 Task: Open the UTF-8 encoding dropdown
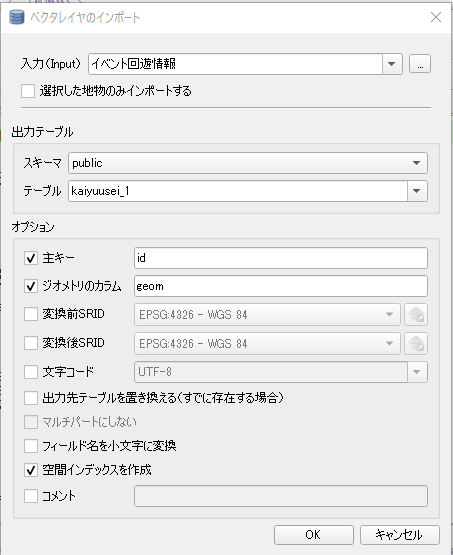[417, 372]
